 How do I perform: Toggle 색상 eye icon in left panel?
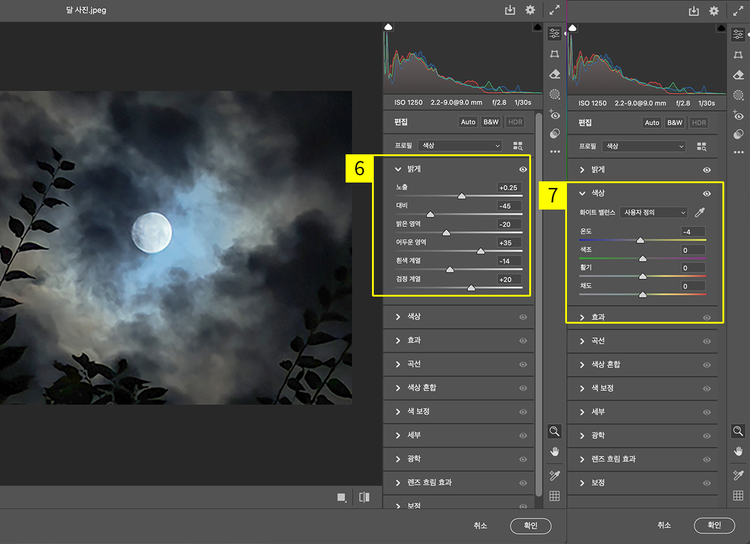(523, 317)
